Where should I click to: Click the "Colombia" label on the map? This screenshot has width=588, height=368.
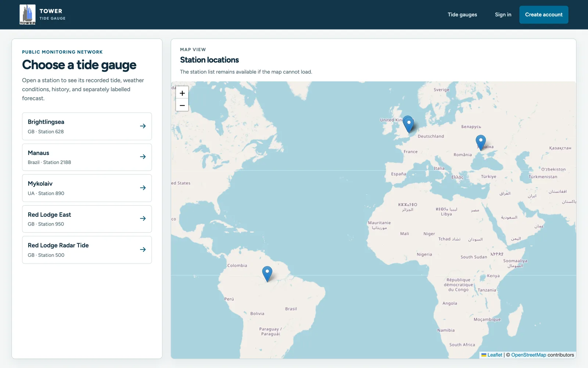click(237, 265)
